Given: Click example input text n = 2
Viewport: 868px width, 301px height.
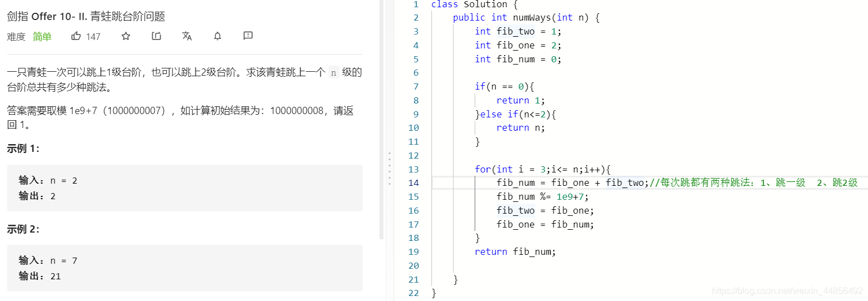Looking at the screenshot, I should pyautogui.click(x=64, y=180).
